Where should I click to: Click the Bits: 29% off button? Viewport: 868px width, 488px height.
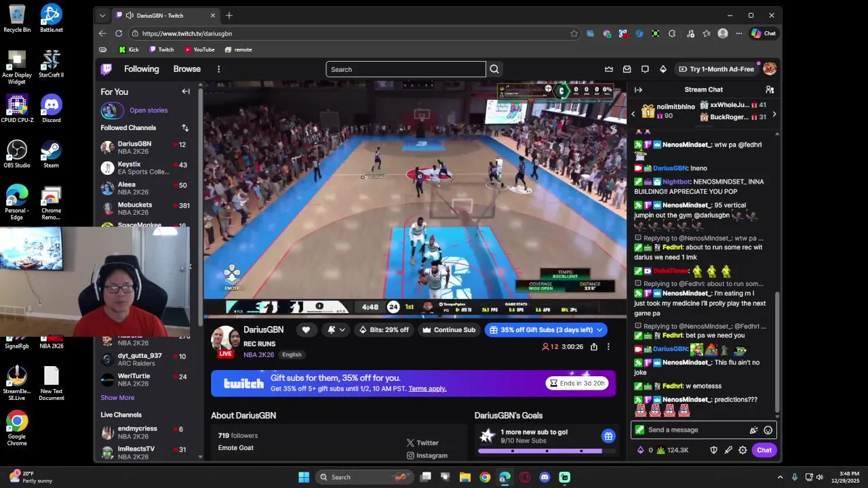point(384,330)
